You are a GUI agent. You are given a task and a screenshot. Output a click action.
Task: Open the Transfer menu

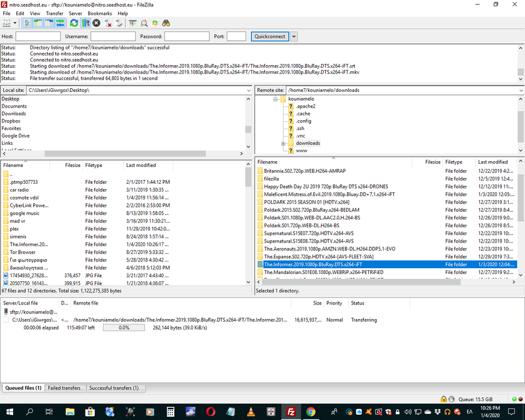[55, 14]
